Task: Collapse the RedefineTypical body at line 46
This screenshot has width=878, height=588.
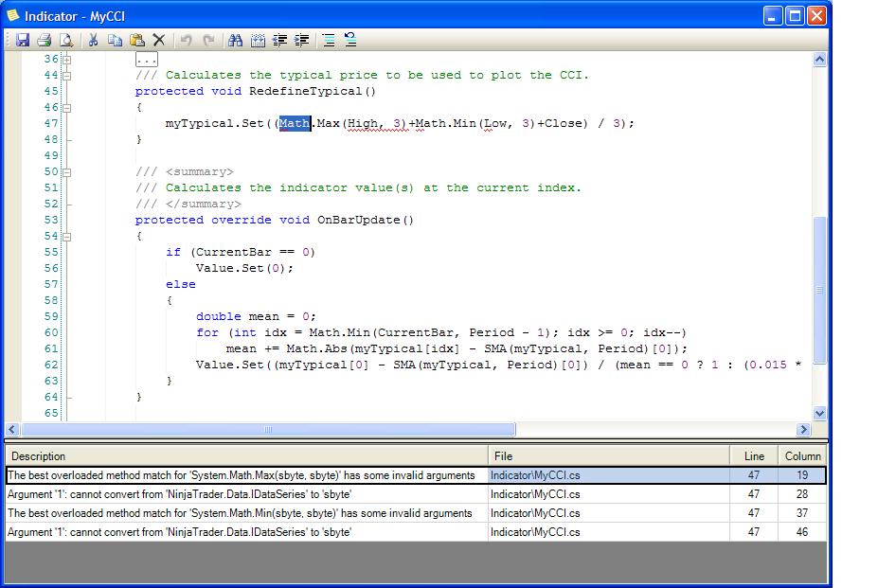Action: (x=66, y=108)
